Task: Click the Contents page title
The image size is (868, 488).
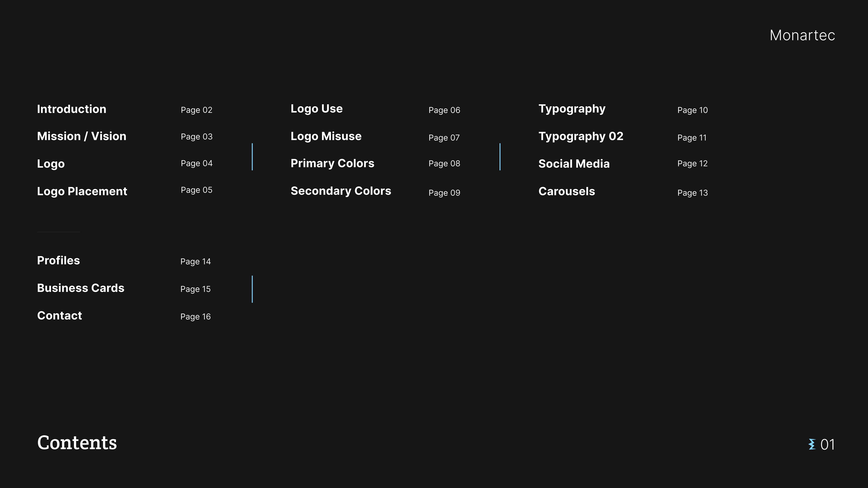Action: 77,442
